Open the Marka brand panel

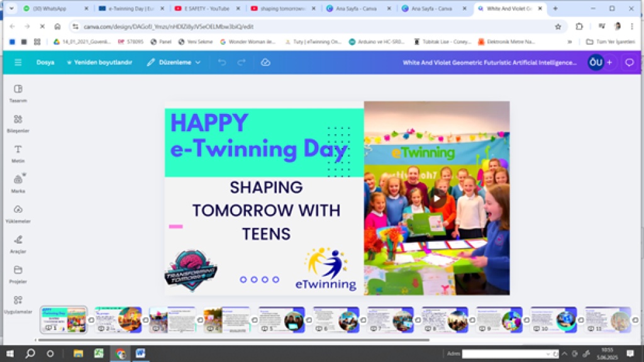(x=18, y=182)
